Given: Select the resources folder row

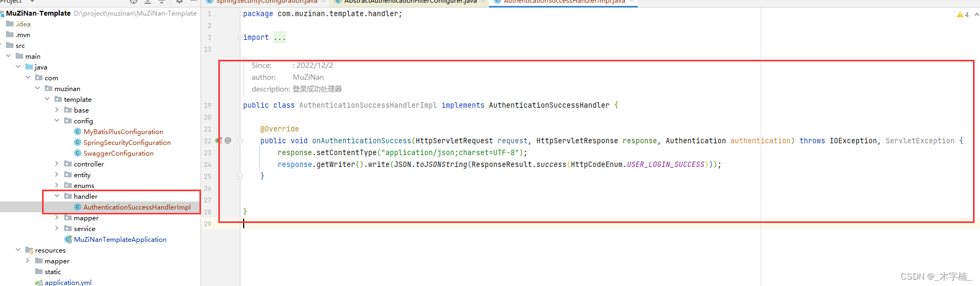Looking at the screenshot, I should [x=100, y=250].
